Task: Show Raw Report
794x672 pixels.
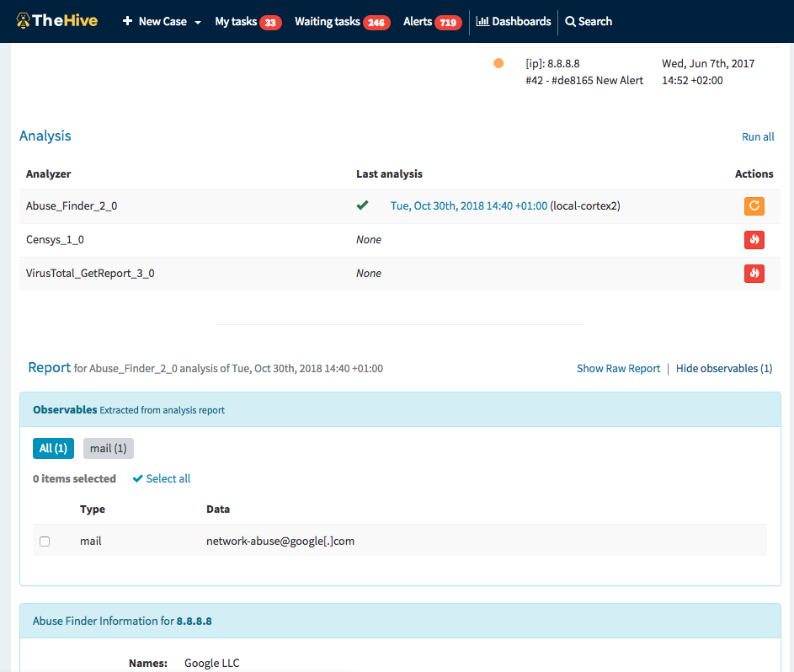Action: pyautogui.click(x=618, y=369)
